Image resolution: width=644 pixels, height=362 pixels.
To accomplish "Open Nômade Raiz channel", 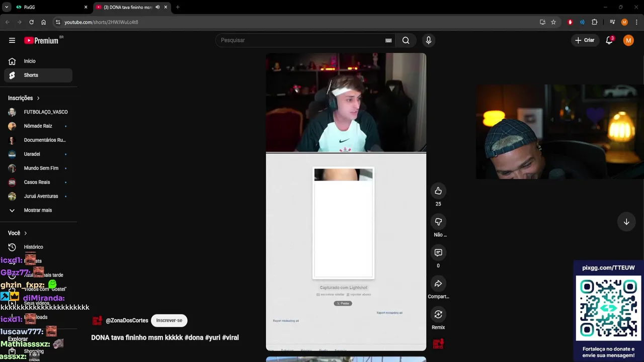I will [38, 126].
